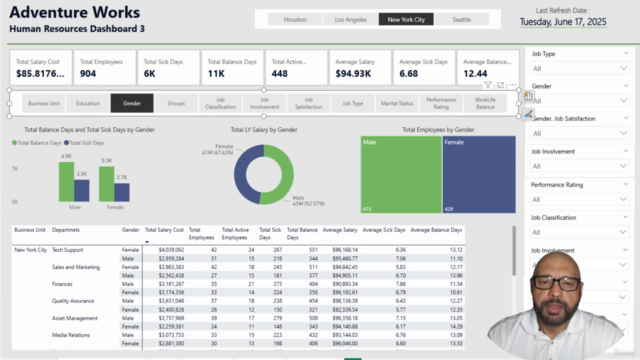Select the Los Angeles city button
640x360 pixels.
[351, 19]
